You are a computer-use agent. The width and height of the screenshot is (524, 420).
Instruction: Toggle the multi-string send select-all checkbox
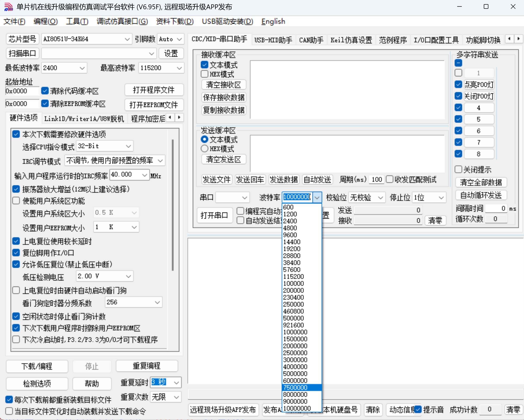(x=458, y=63)
